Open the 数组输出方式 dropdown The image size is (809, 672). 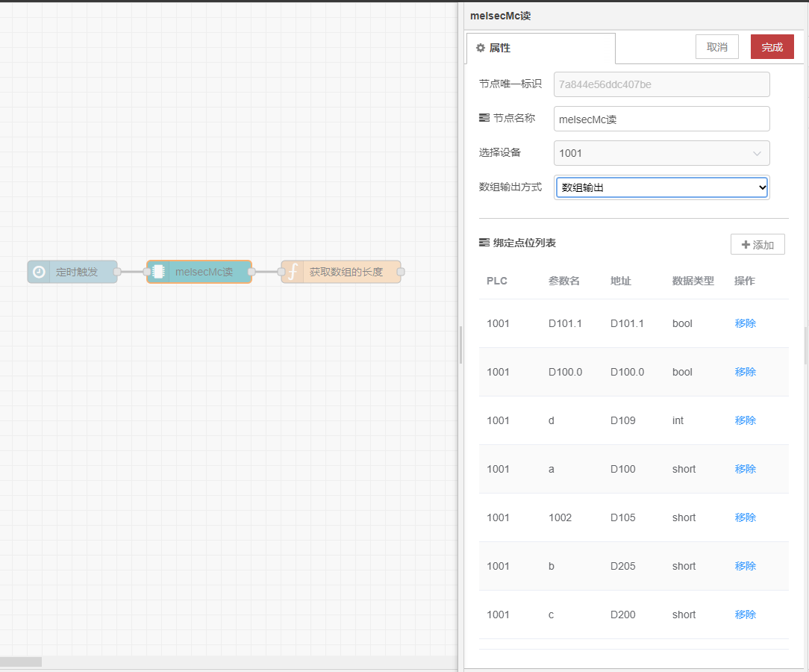[661, 187]
